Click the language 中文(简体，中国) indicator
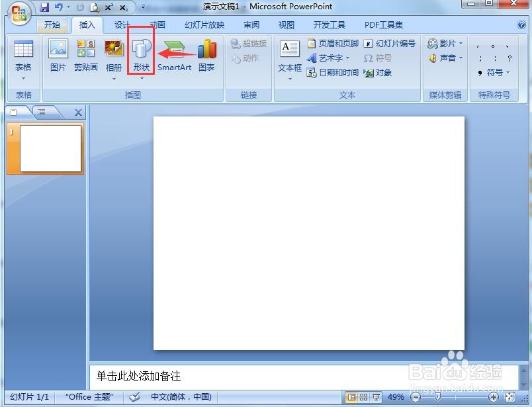This screenshot has height=407, width=532. 181,397
